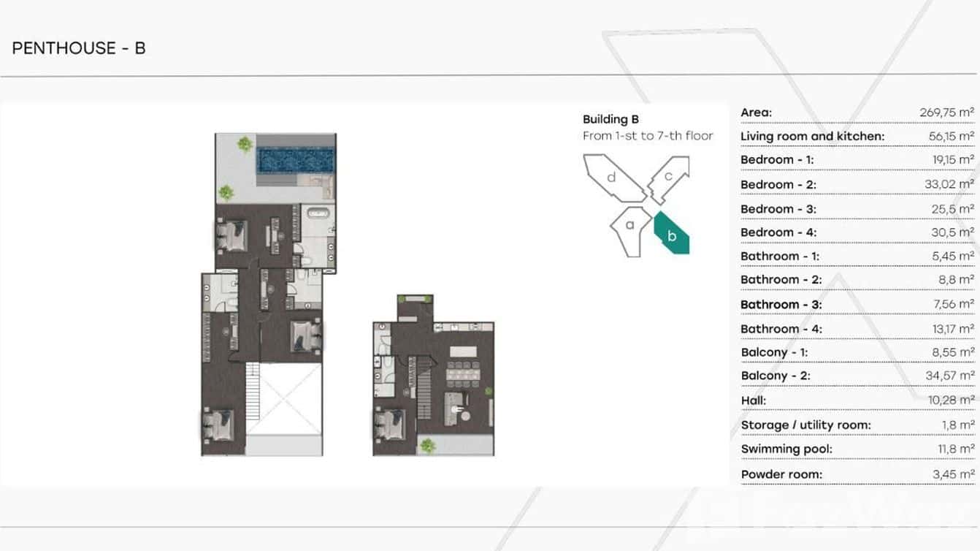Click the 'Swimming pool' row label
The image size is (980, 551).
(786, 449)
